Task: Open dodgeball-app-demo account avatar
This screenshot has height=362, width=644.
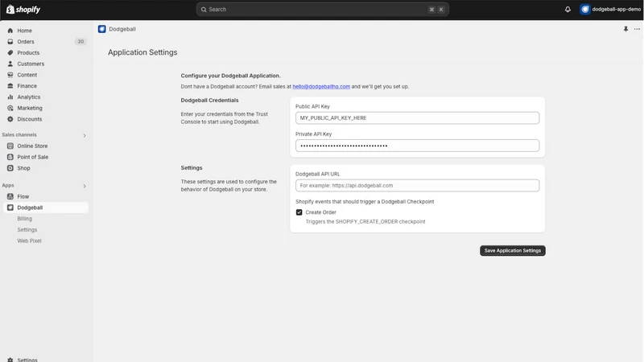Action: click(585, 9)
